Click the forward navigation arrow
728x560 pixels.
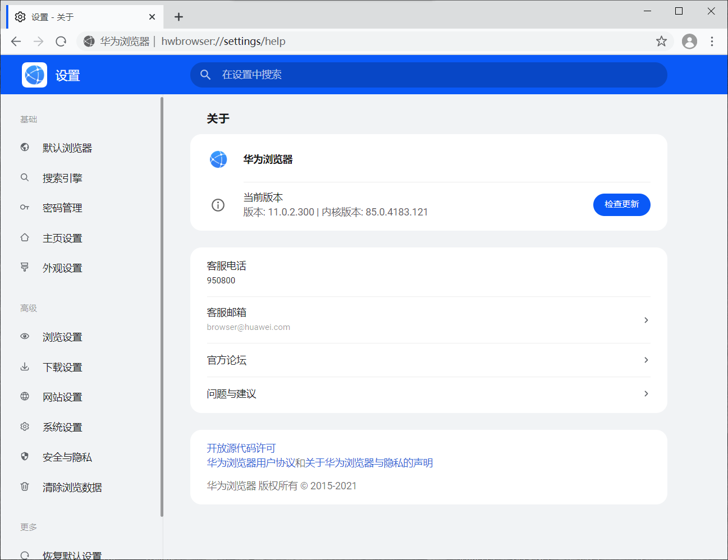[38, 41]
